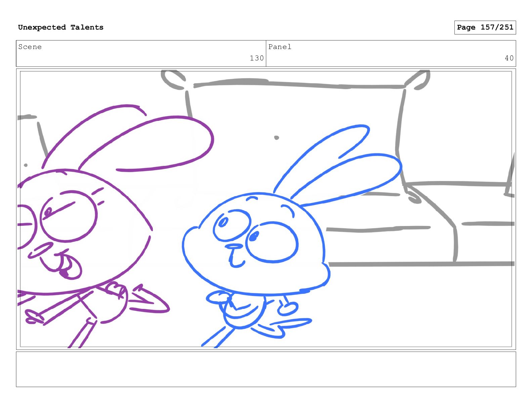Click the scene number '130'
This screenshot has height=411, width=532.
257,58
